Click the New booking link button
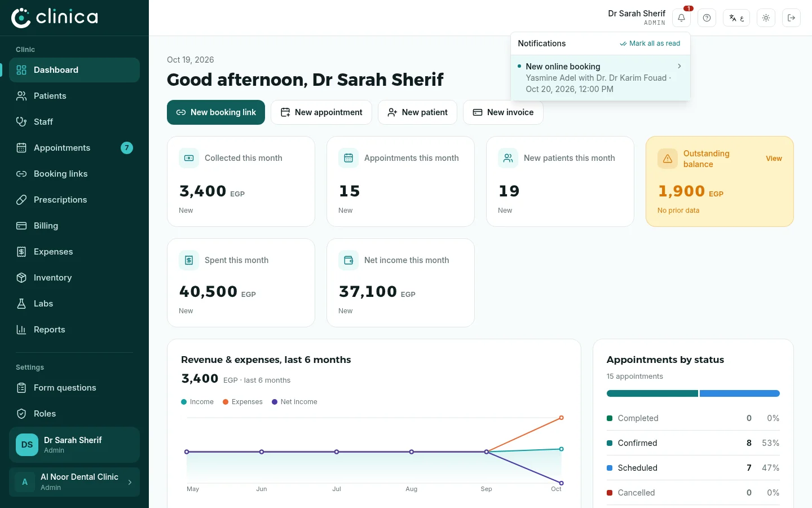The height and width of the screenshot is (508, 812). [216, 112]
